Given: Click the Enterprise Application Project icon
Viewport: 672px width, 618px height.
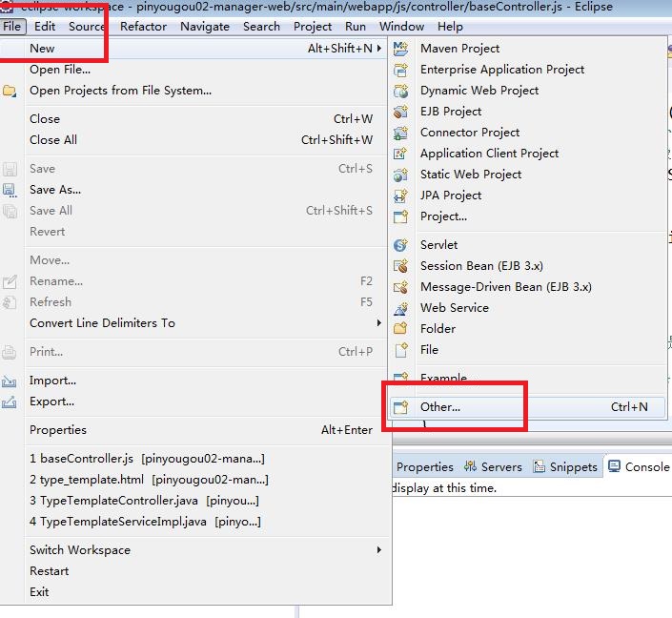Looking at the screenshot, I should (x=400, y=70).
